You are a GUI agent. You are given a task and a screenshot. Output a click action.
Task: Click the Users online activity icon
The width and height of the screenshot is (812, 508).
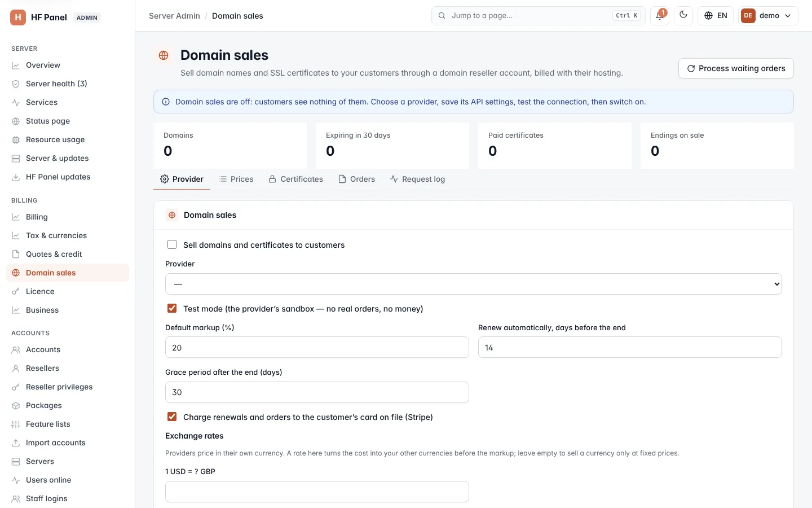[16, 480]
